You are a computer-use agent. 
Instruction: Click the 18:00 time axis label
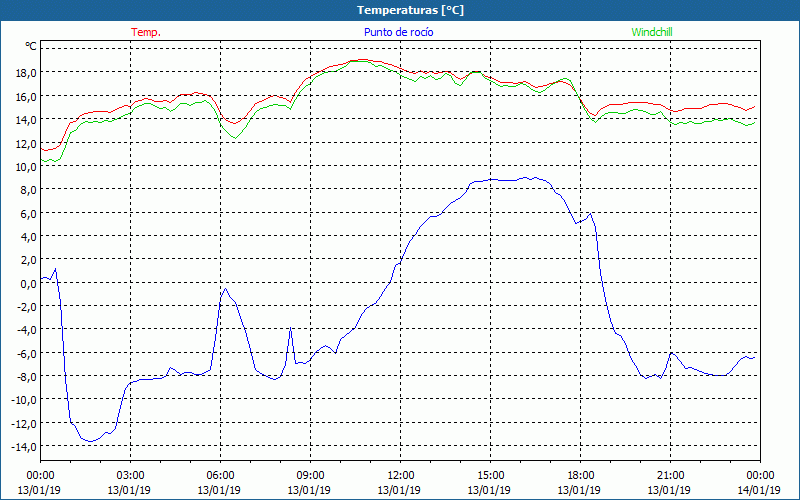click(580, 476)
